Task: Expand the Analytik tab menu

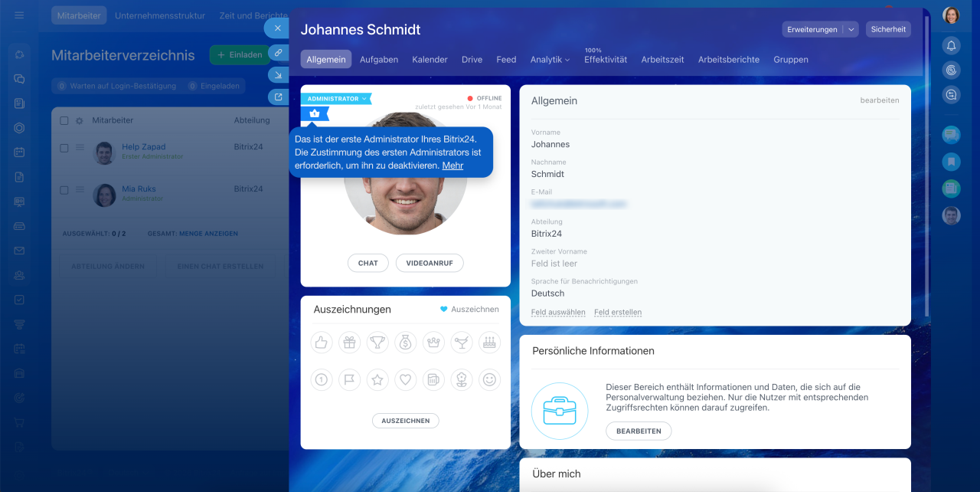Action: (x=550, y=60)
